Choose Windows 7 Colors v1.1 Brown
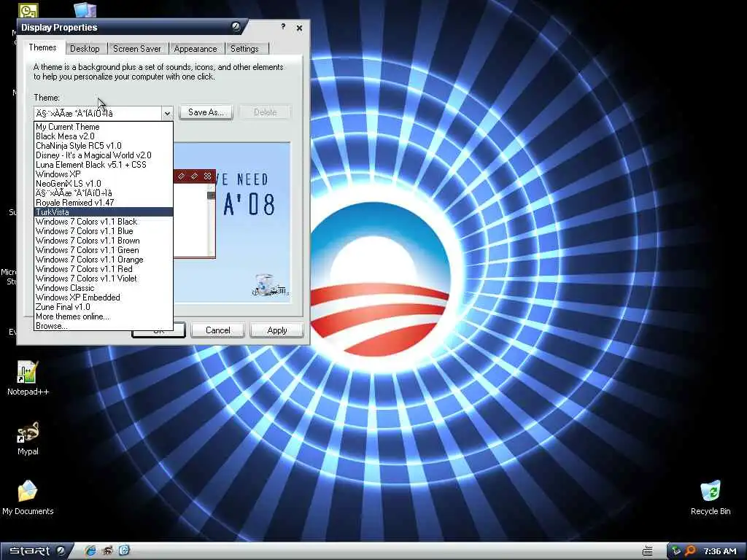This screenshot has height=560, width=747. point(104,241)
